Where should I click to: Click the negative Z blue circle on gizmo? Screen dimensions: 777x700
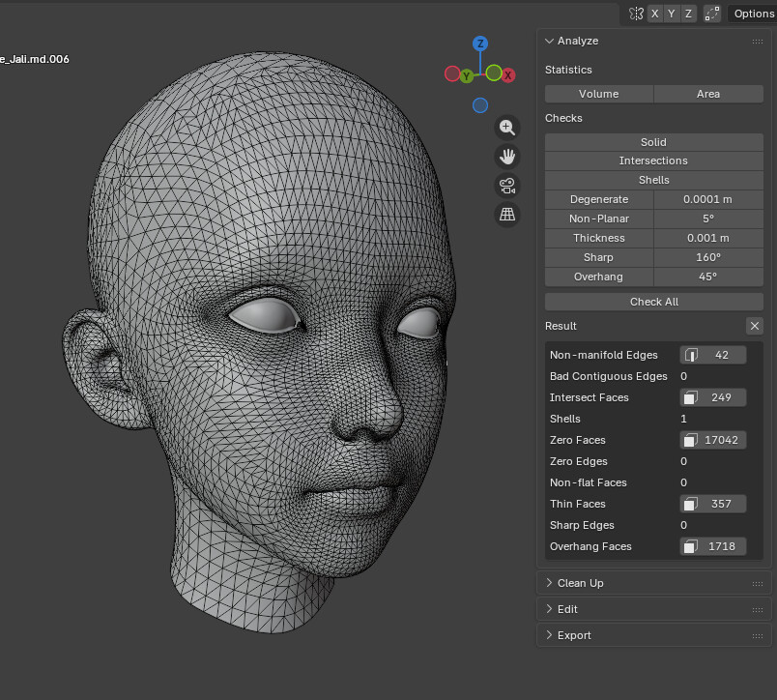[479, 105]
